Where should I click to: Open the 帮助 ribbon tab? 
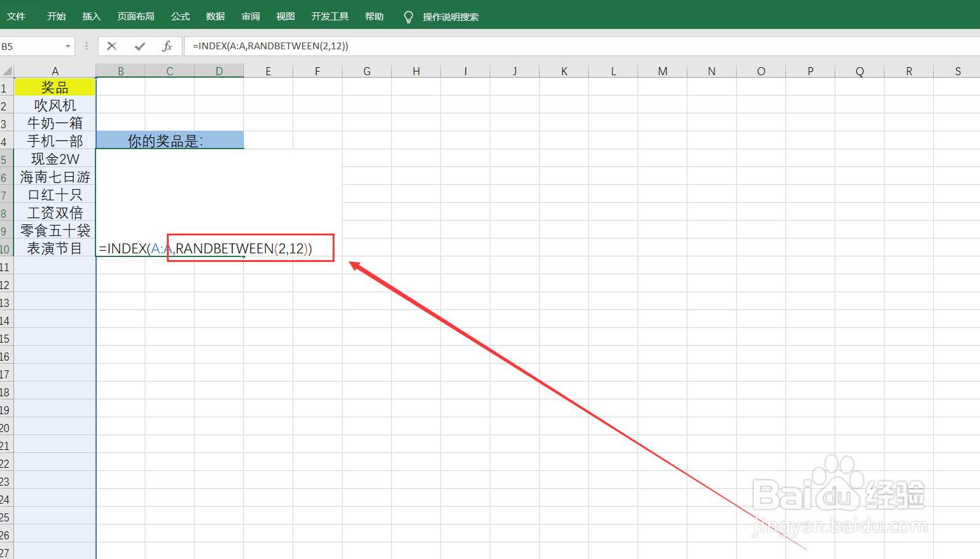point(375,17)
